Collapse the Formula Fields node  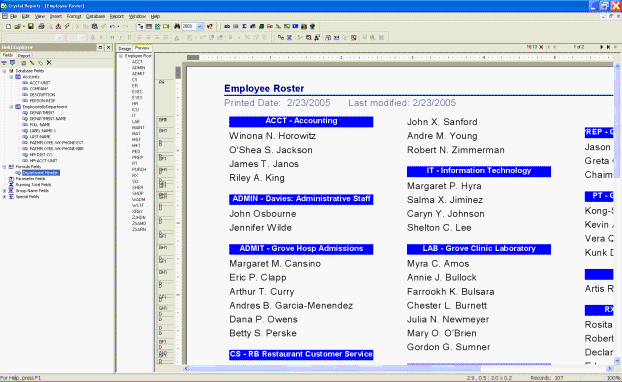[4, 167]
